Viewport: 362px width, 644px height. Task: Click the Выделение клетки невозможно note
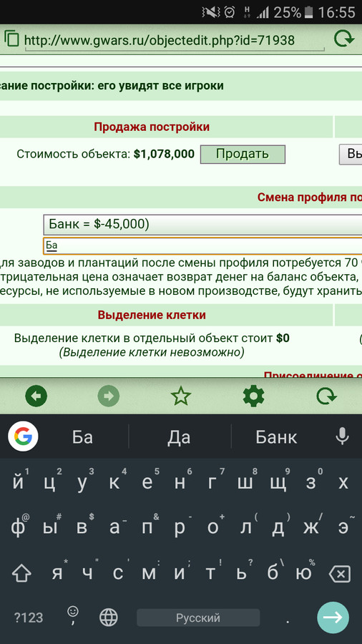point(152,352)
